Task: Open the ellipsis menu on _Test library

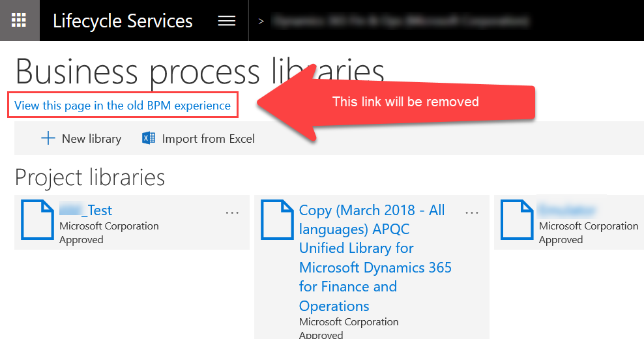Action: tap(232, 213)
